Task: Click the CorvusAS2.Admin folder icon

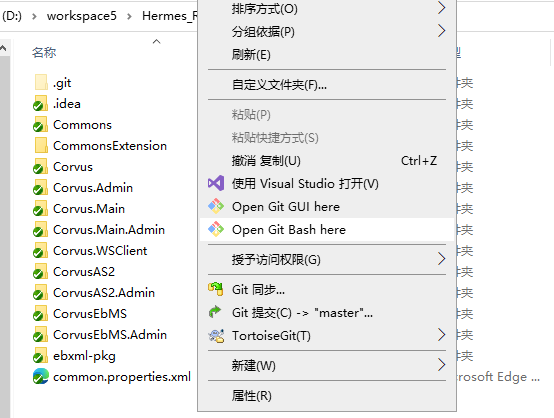Action: (41, 293)
